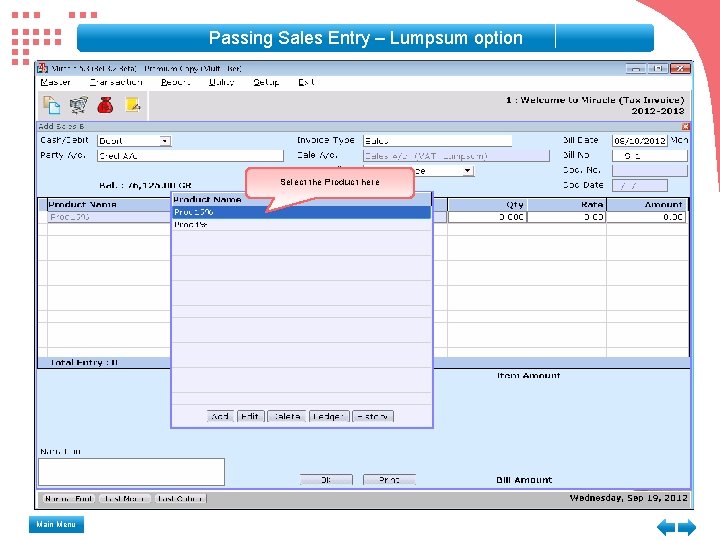The width and height of the screenshot is (720, 540).
Task: Click the Ok button
Action: point(326,480)
